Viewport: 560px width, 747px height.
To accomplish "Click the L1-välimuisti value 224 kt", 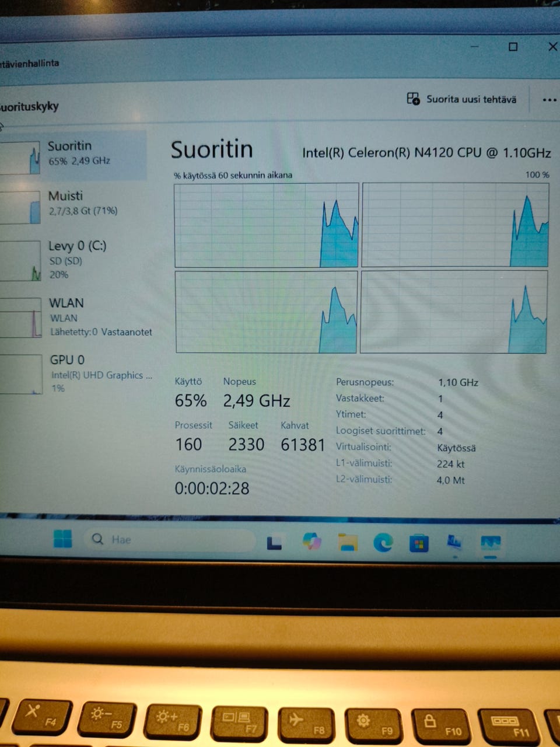I will click(450, 464).
